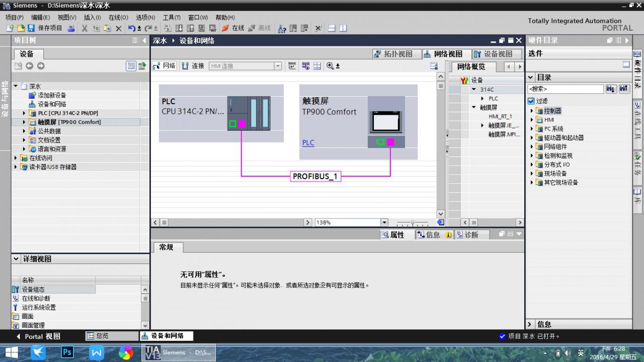The width and height of the screenshot is (644, 362).
Task: Click the Undo arrow icon
Action: [x=131, y=28]
